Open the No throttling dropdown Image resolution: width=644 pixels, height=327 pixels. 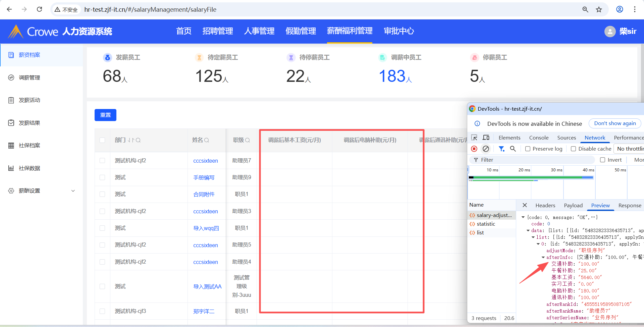[630, 149]
